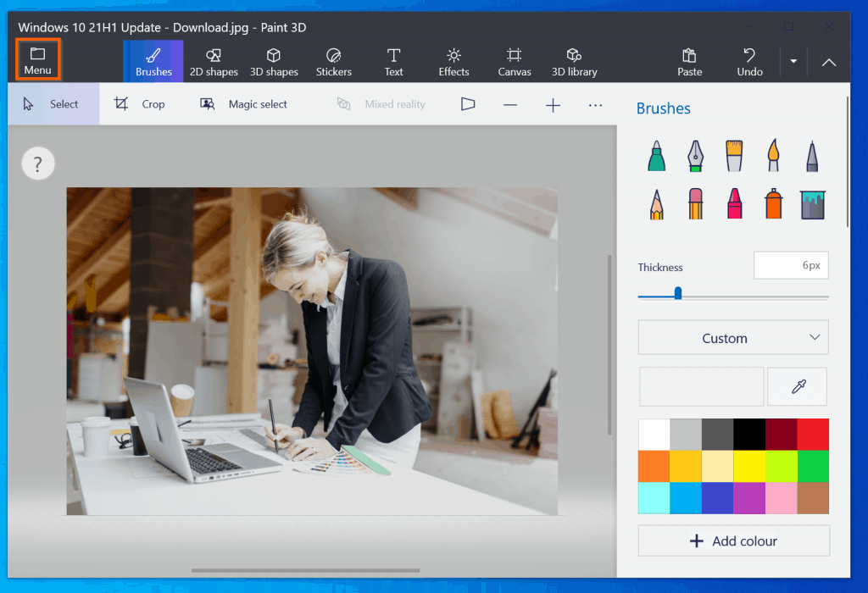
Task: Click the Undo button
Action: (x=749, y=61)
